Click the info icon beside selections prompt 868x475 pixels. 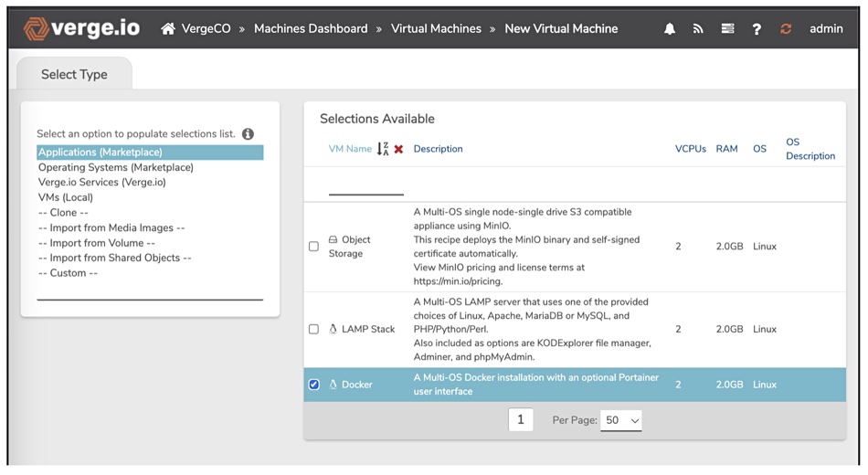pos(248,134)
